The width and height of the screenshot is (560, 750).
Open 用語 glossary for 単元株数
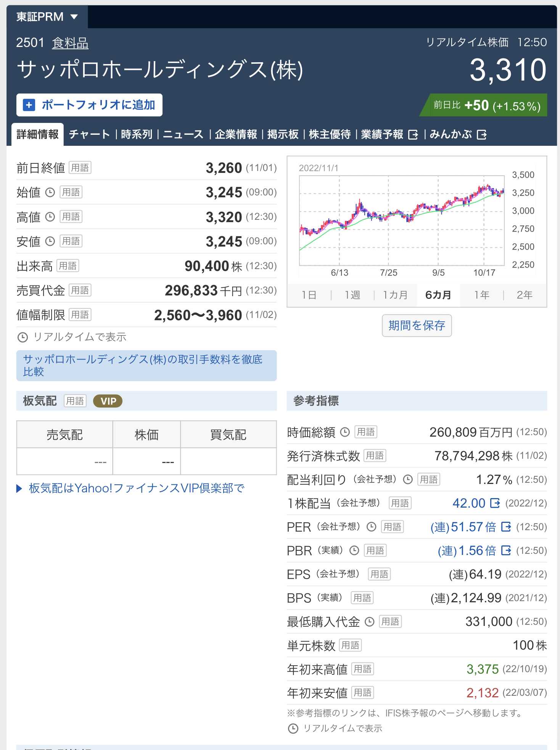tap(350, 645)
